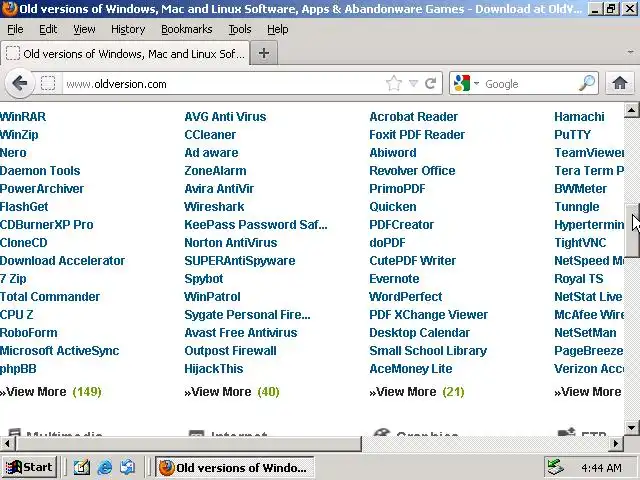The height and width of the screenshot is (480, 640).
Task: Click the search magnifier icon
Action: pos(587,83)
